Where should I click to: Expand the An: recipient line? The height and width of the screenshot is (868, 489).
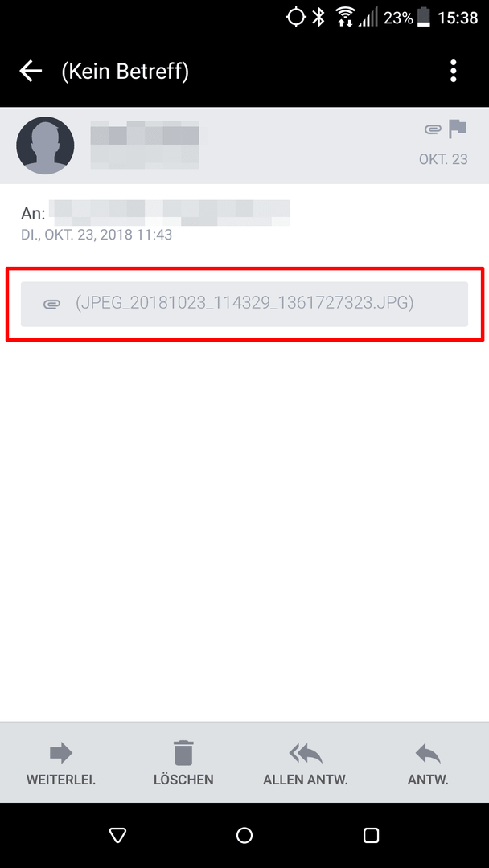point(155,213)
